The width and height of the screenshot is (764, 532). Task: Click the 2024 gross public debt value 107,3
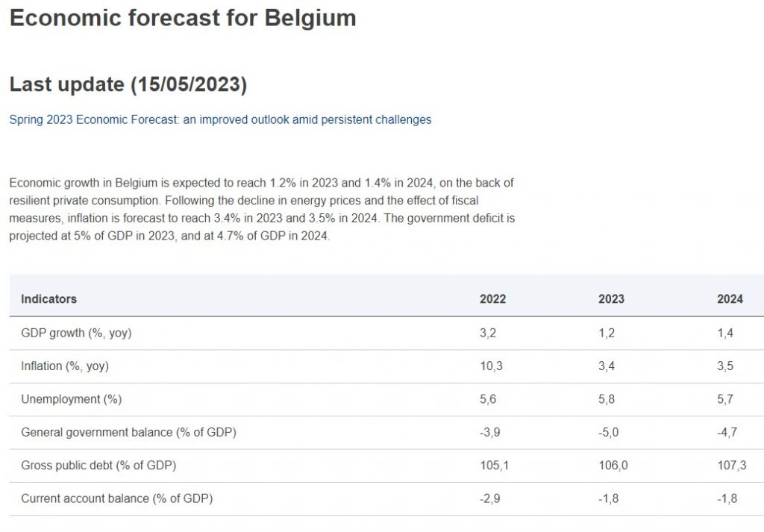[x=731, y=466]
